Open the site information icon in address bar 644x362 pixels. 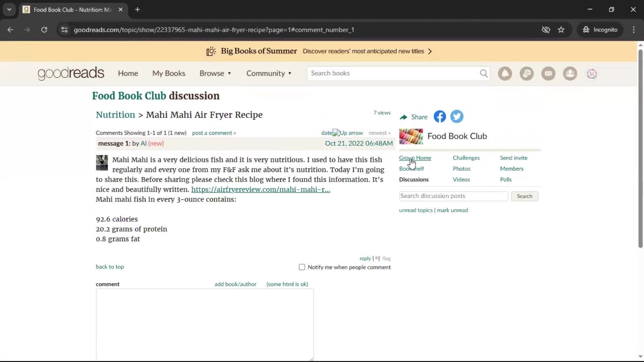[x=64, y=30]
